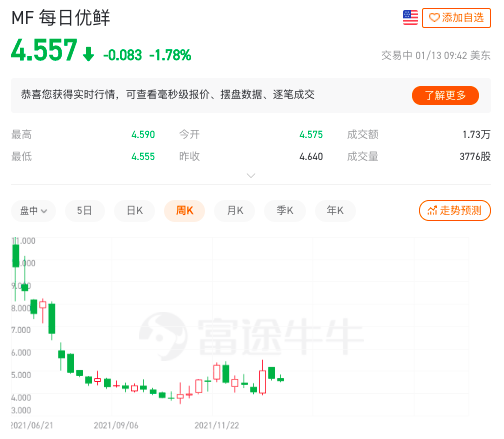Switch to the 5日 chart tab
Viewport: 504px width, 439px height.
[x=84, y=211]
